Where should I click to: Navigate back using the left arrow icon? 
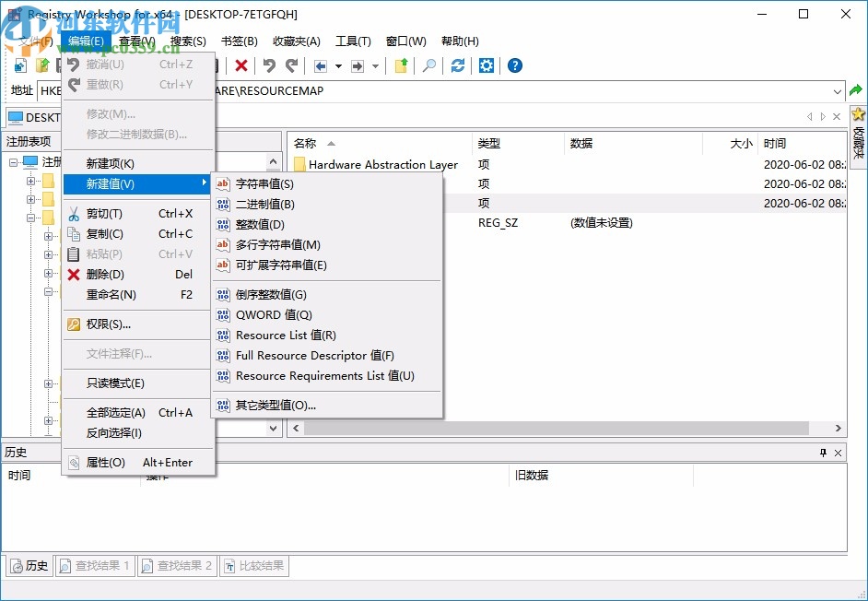point(322,65)
